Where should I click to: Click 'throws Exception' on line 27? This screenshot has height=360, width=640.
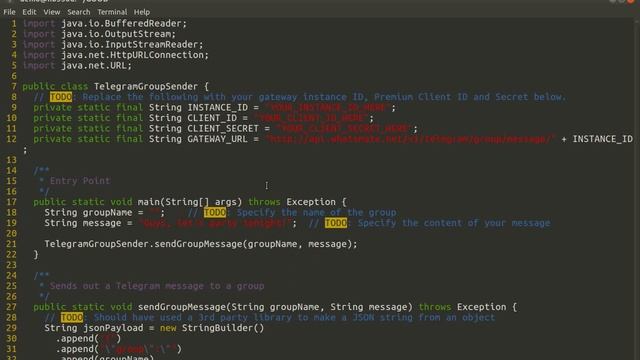click(x=462, y=307)
